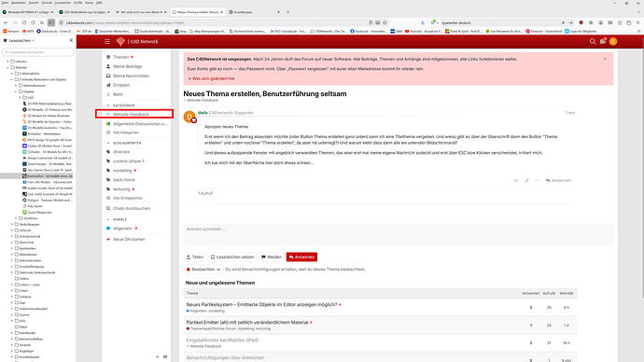Click the C4D Network logo
Screen dimensions: 644x362
click(x=137, y=41)
